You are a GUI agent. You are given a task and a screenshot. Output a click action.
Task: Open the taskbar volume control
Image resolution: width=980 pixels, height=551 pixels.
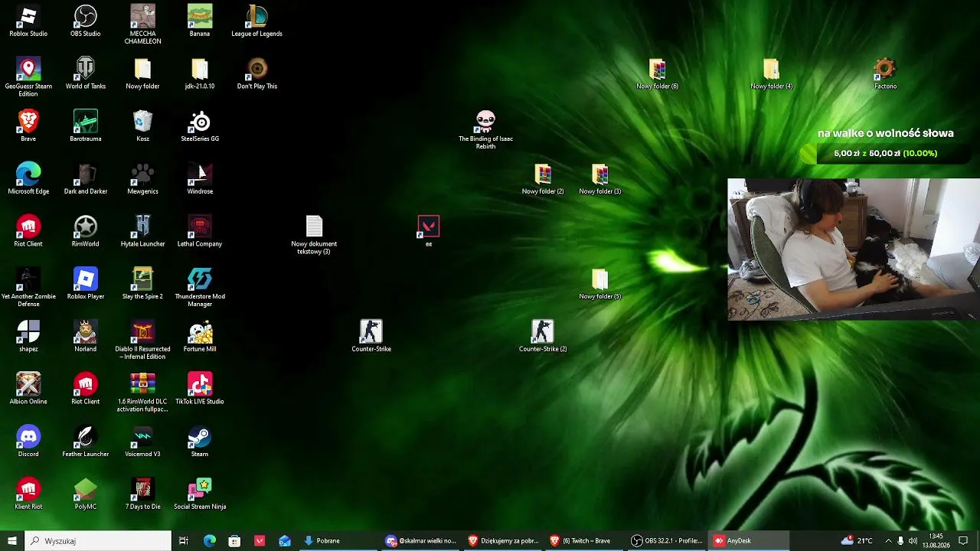[x=913, y=541]
